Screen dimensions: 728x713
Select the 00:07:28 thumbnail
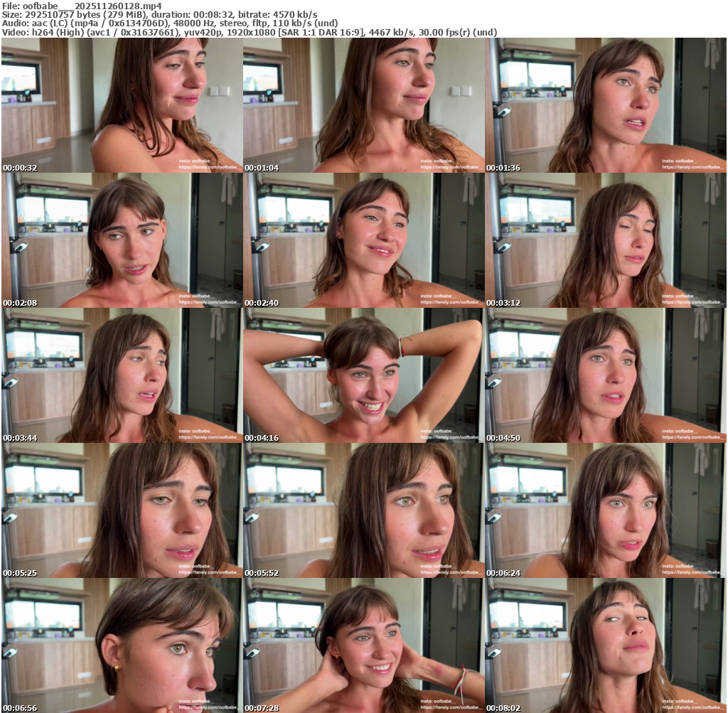[363, 645]
